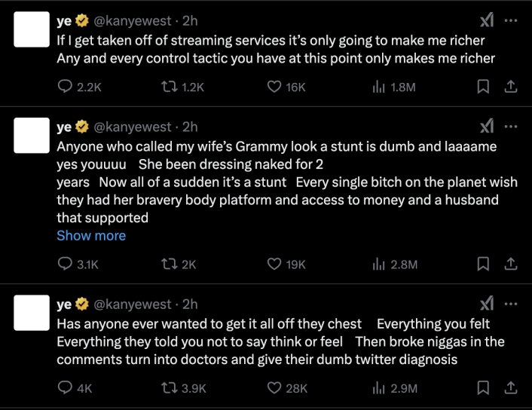Like the Grammy look tweet
The image size is (532, 410).
point(275,264)
